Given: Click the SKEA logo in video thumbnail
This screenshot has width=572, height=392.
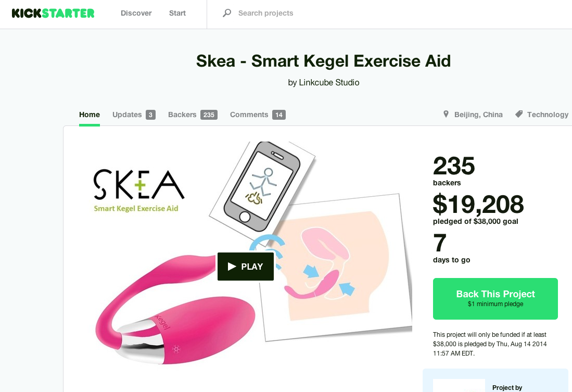Looking at the screenshot, I should 138,191.
